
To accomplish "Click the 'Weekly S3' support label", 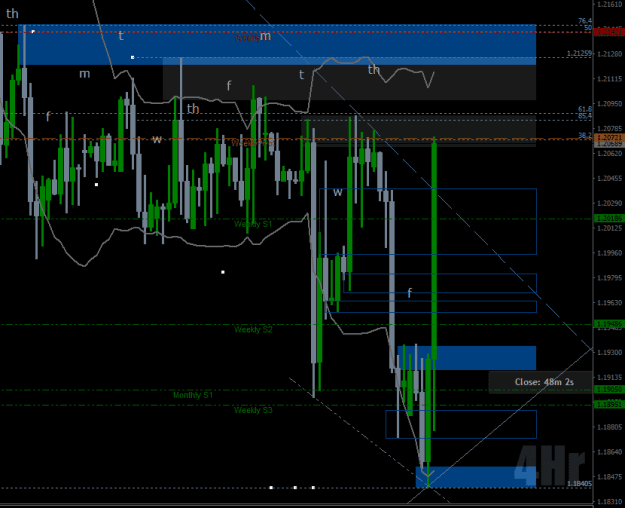I will tap(253, 410).
